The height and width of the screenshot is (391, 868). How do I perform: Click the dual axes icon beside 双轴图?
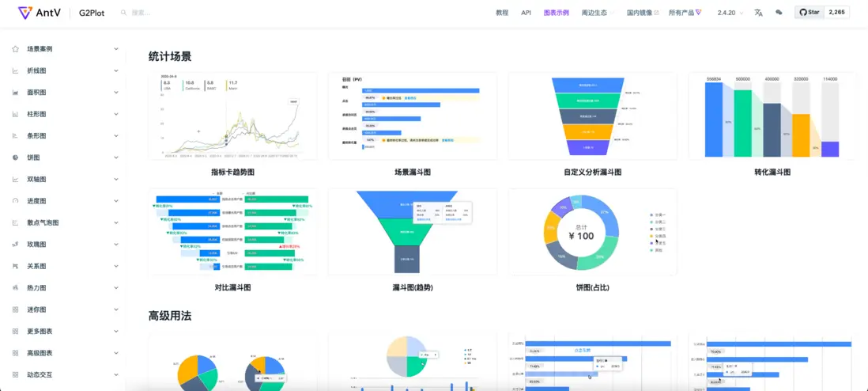tap(16, 179)
